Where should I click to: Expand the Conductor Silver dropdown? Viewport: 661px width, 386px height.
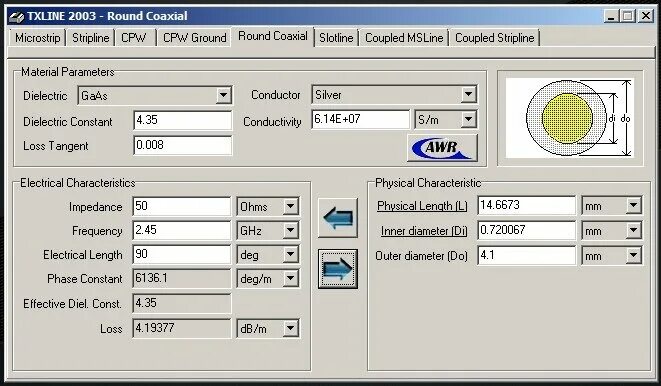(468, 94)
